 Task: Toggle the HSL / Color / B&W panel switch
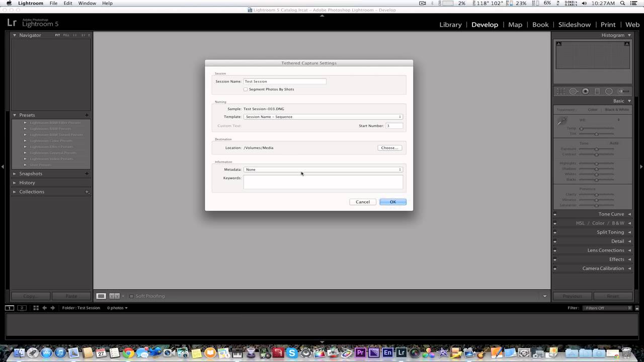(x=555, y=223)
